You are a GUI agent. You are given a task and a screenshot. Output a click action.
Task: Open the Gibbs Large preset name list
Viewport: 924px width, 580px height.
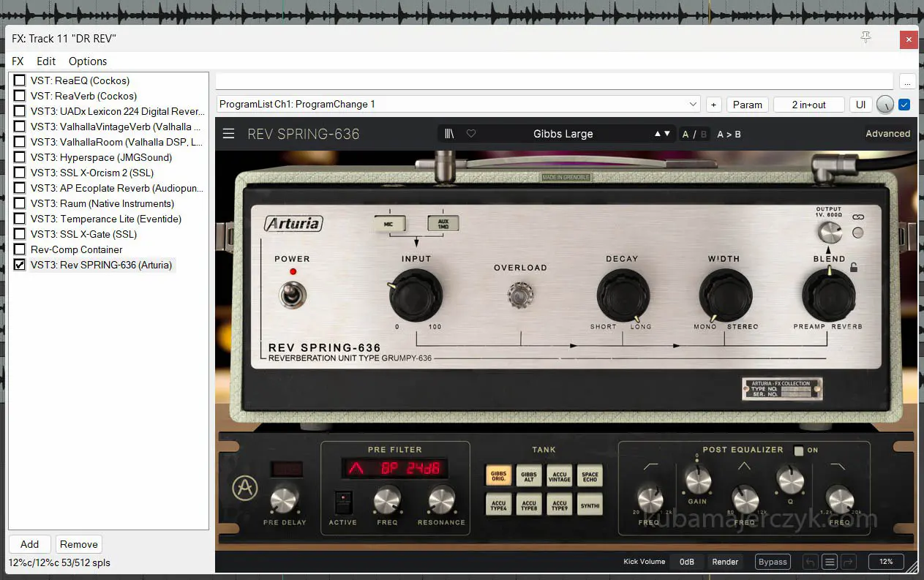pyautogui.click(x=563, y=134)
